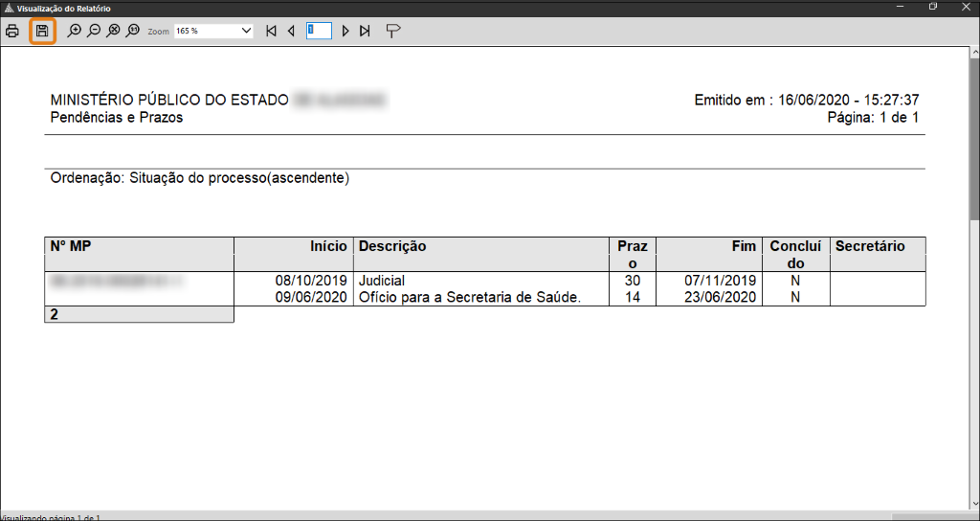Click start date 09/06/2020 cell

tap(311, 298)
